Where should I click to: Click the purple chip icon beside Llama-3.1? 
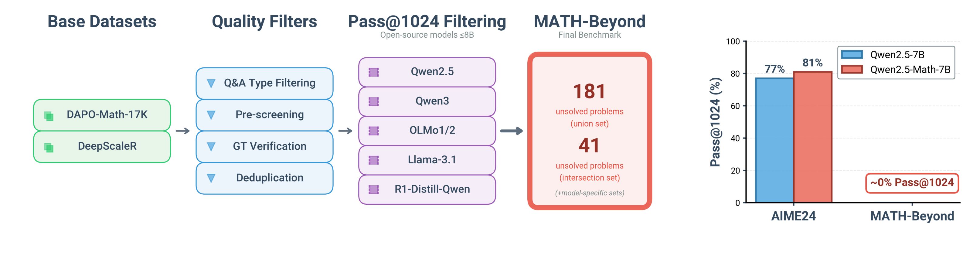point(374,160)
